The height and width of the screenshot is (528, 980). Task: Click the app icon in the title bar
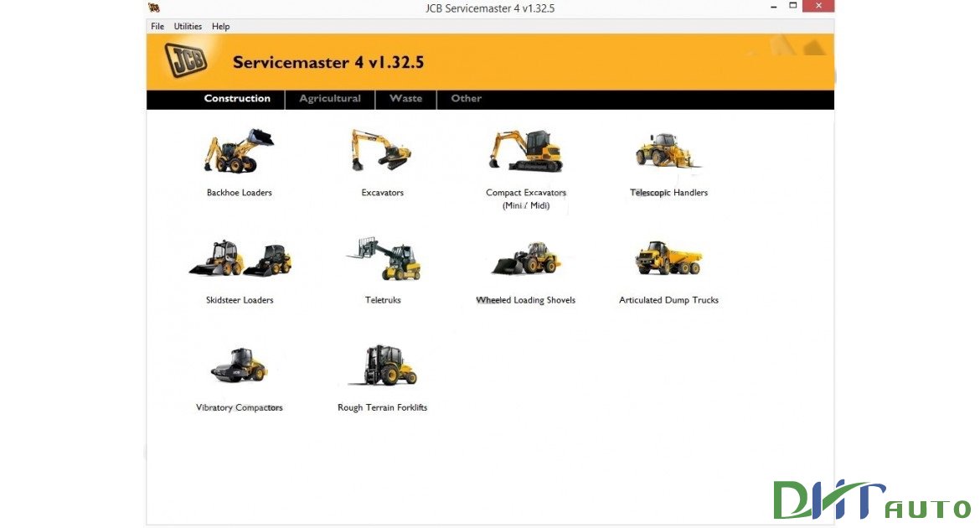(x=154, y=8)
